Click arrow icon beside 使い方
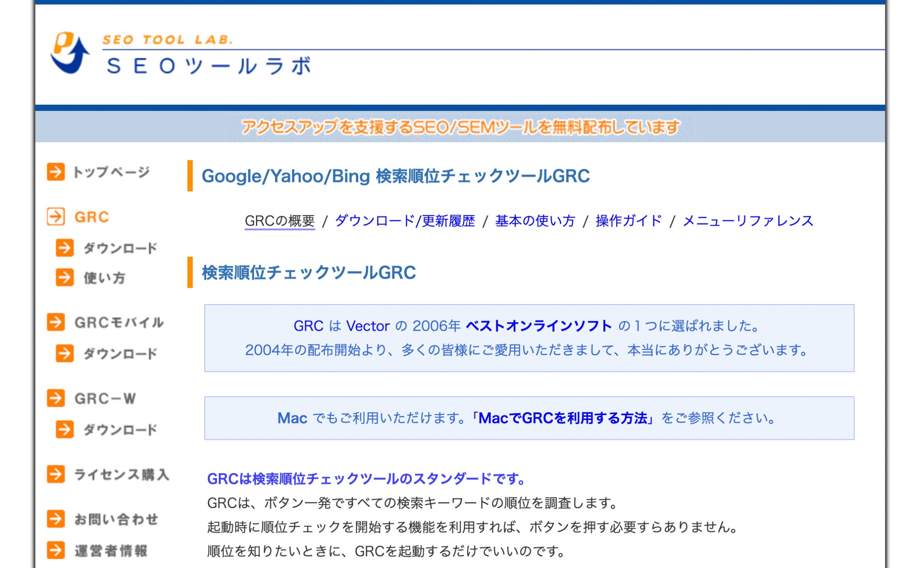Image resolution: width=924 pixels, height=568 pixels. 65,277
